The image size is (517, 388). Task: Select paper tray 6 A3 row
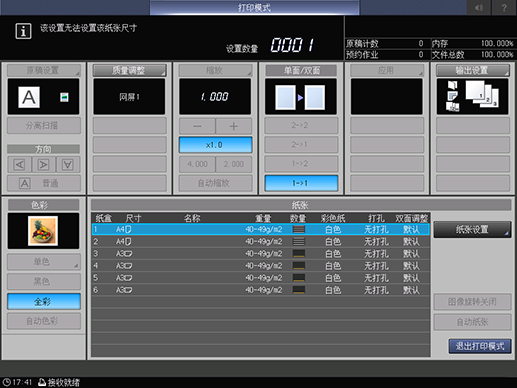click(261, 290)
